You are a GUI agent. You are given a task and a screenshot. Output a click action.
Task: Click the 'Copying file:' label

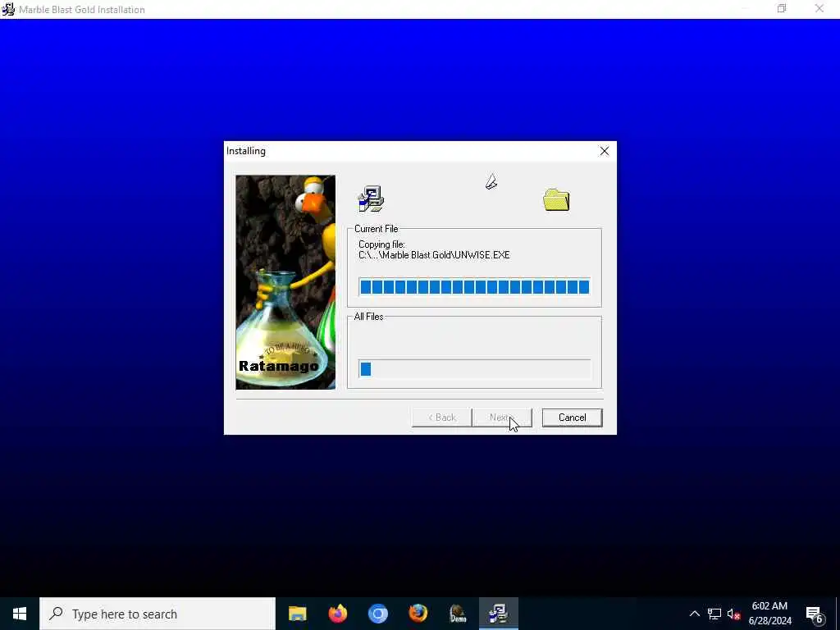381,244
